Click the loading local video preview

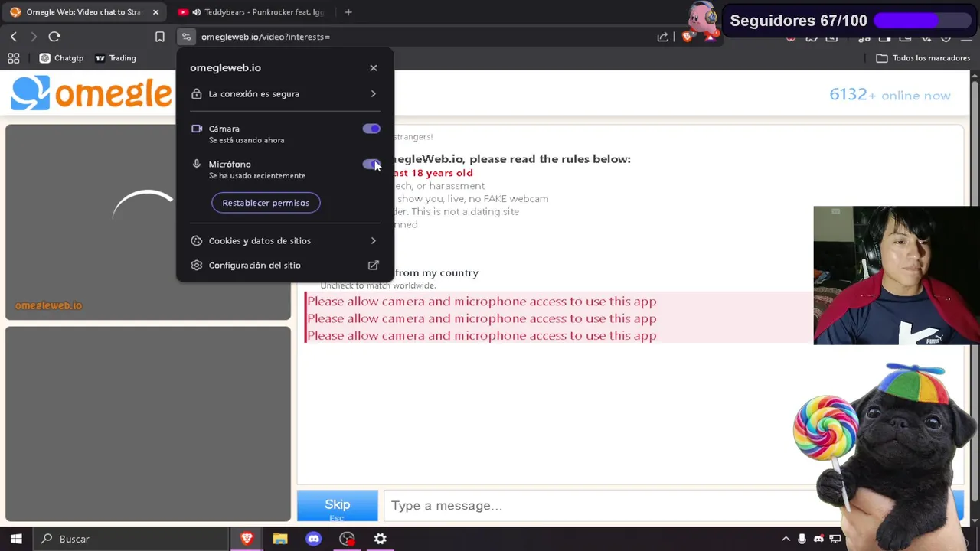click(x=148, y=222)
